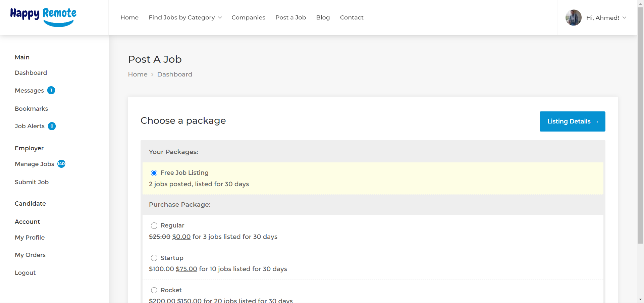
Task: Click scrollbar down arrow at bottom
Action: click(640, 299)
